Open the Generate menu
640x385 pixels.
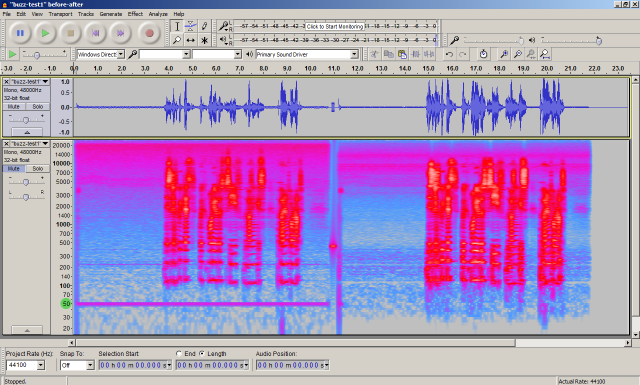pyautogui.click(x=111, y=14)
